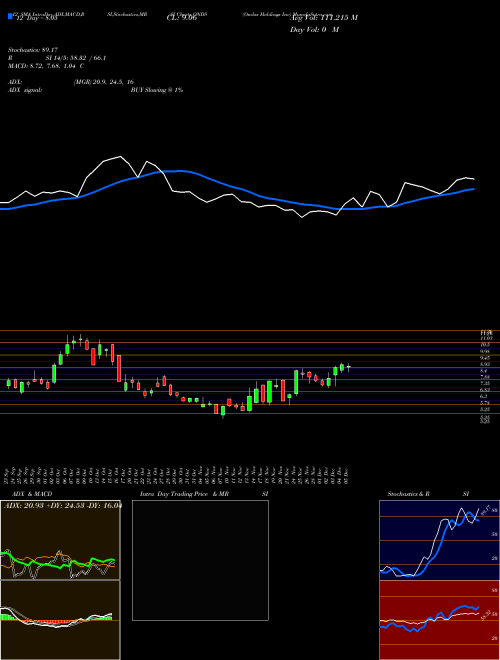Click the '12 Day = 8.03' SMA value

click(x=36, y=18)
